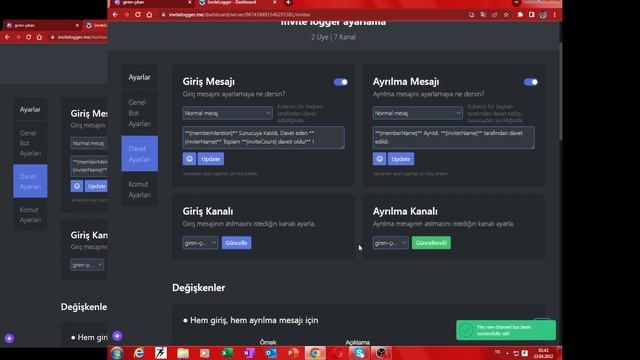Switch to OBS Studio in the taskbar

pyautogui.click(x=381, y=353)
